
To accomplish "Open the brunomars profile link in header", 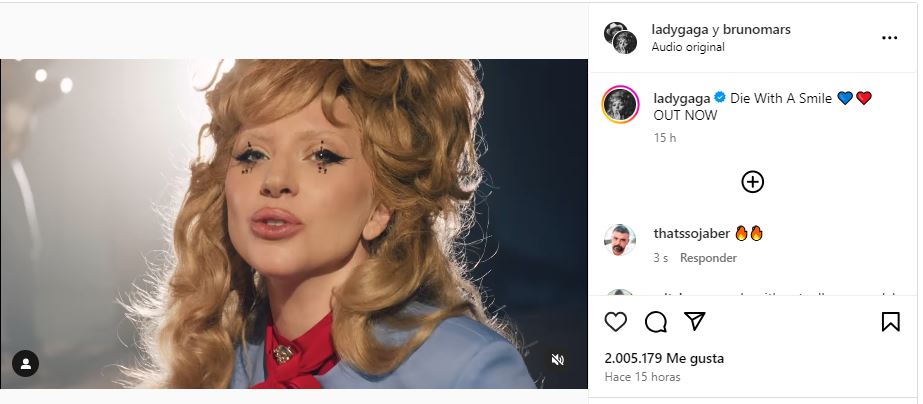I will pyautogui.click(x=757, y=30).
